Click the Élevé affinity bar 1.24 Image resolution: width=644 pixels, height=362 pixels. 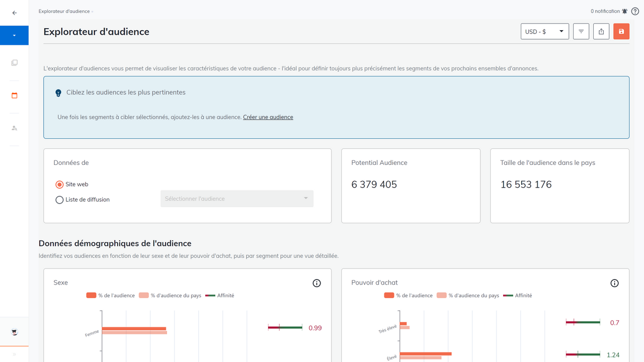click(x=583, y=354)
